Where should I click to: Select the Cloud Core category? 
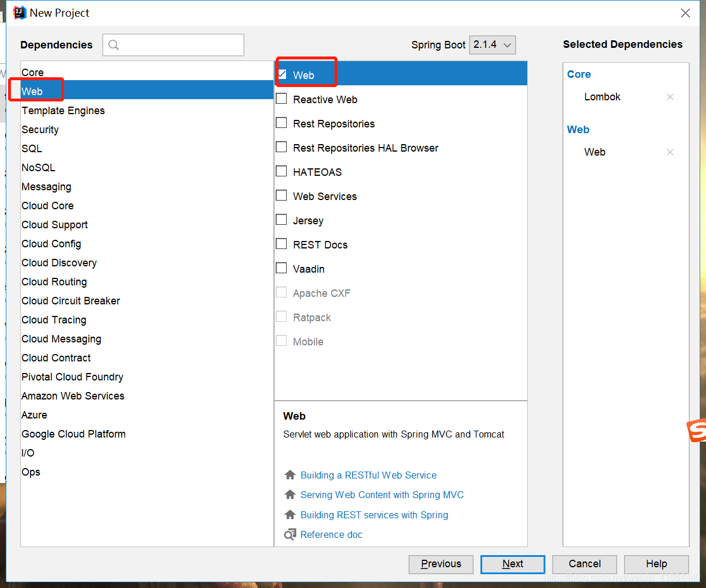(147, 205)
